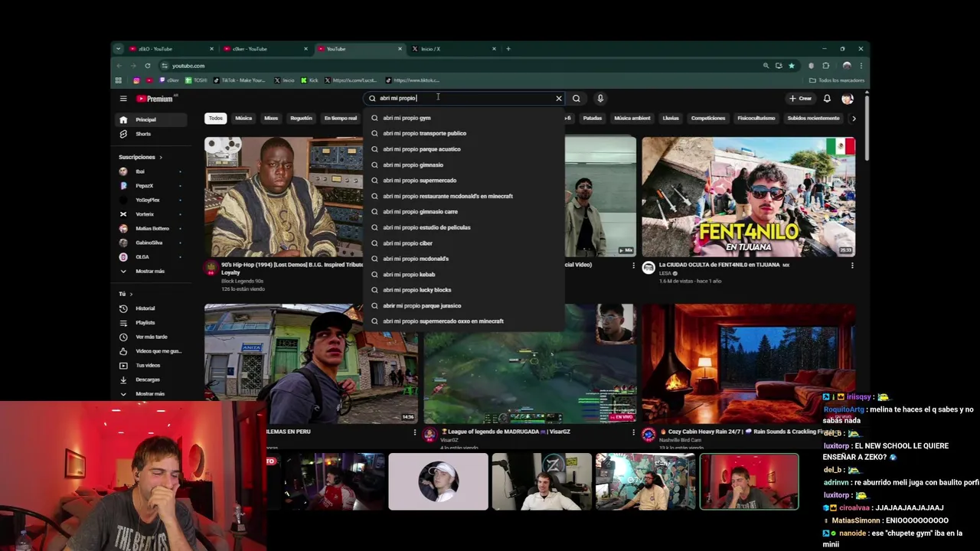The width and height of the screenshot is (980, 551).
Task: Click the magnifier search button beside the search box
Action: pyautogui.click(x=577, y=98)
